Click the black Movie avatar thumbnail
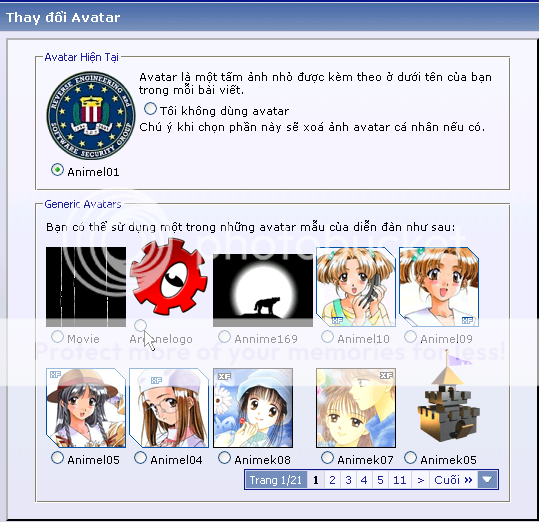The image size is (539, 522). coord(86,287)
